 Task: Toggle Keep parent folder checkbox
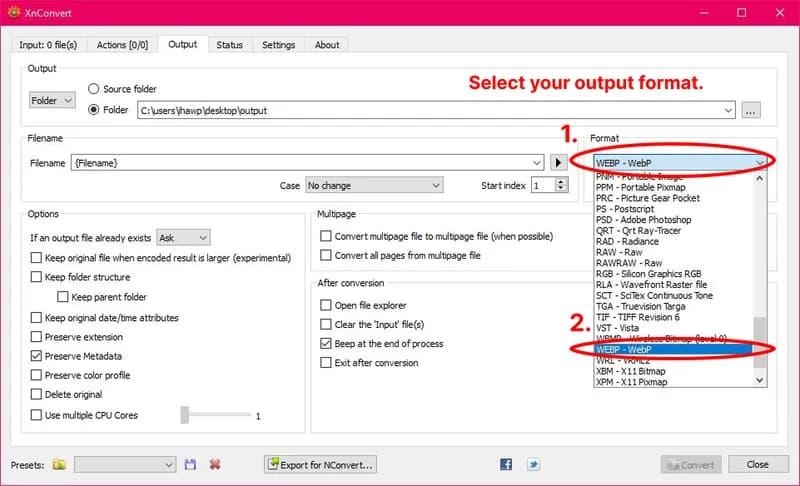63,297
